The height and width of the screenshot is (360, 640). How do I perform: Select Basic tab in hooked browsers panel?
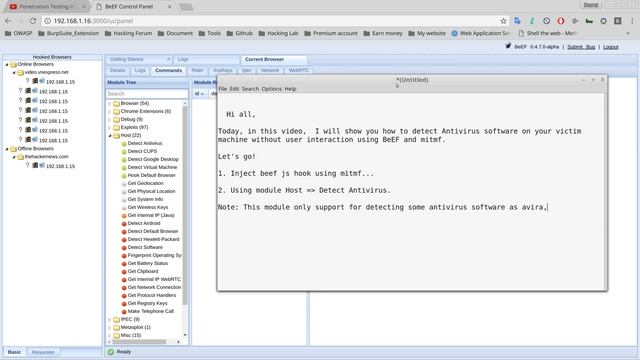point(14,352)
